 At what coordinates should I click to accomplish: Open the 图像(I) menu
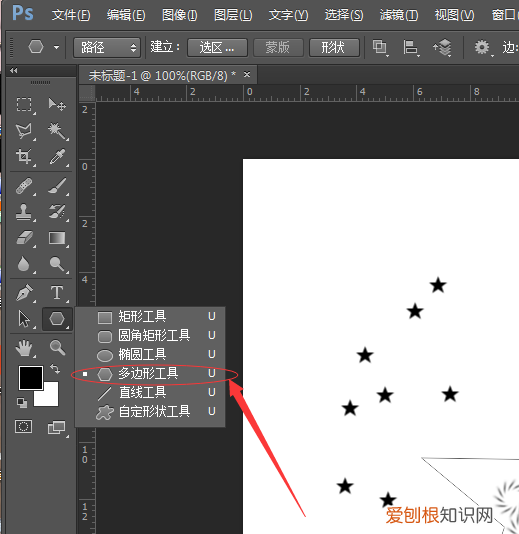pyautogui.click(x=179, y=15)
